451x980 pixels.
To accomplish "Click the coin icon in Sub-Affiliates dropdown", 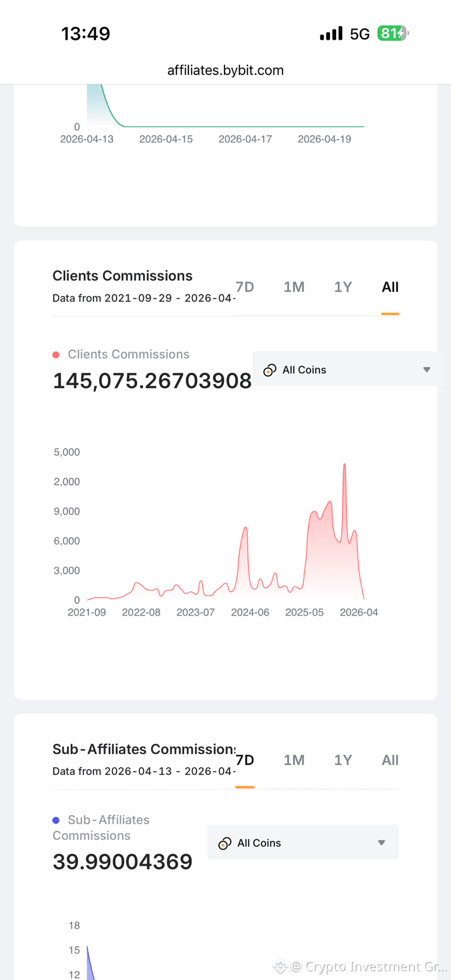I will point(225,843).
